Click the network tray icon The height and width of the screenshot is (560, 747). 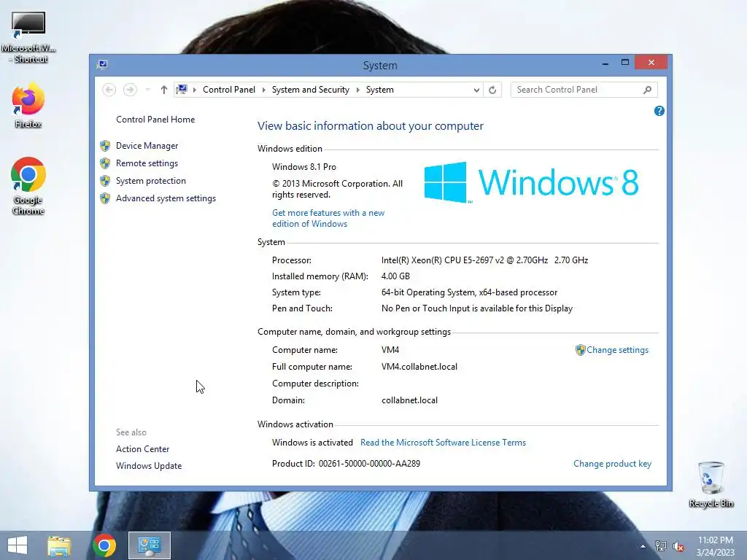click(x=661, y=546)
